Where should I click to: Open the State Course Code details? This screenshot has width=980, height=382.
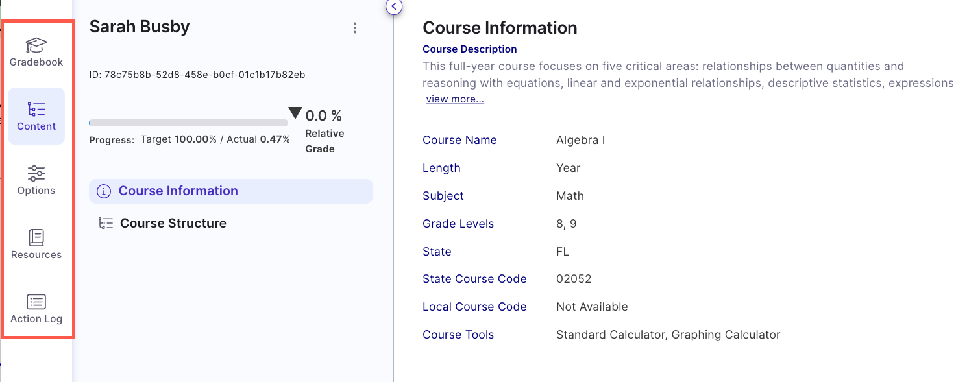pos(474,279)
